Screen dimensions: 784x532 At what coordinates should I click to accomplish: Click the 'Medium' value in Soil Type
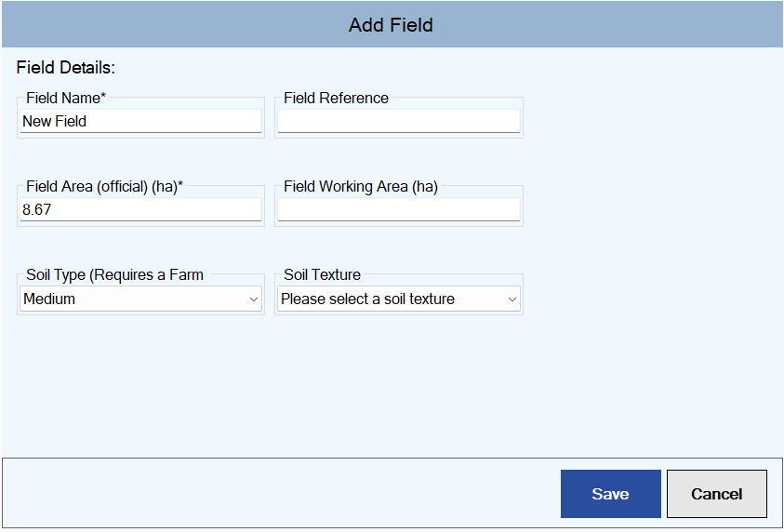tap(49, 299)
